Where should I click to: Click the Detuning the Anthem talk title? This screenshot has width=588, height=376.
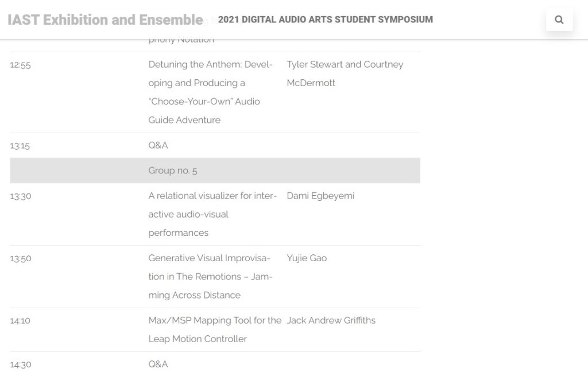(x=210, y=92)
